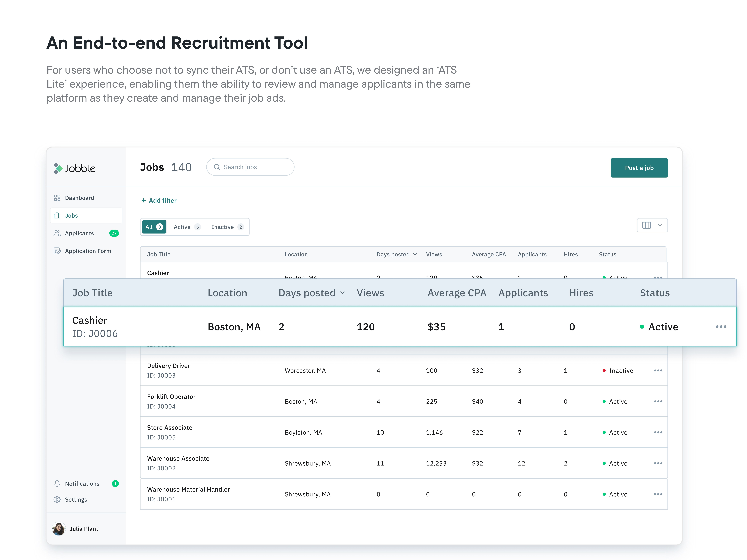Select the All tab
The width and height of the screenshot is (747, 560).
[154, 227]
